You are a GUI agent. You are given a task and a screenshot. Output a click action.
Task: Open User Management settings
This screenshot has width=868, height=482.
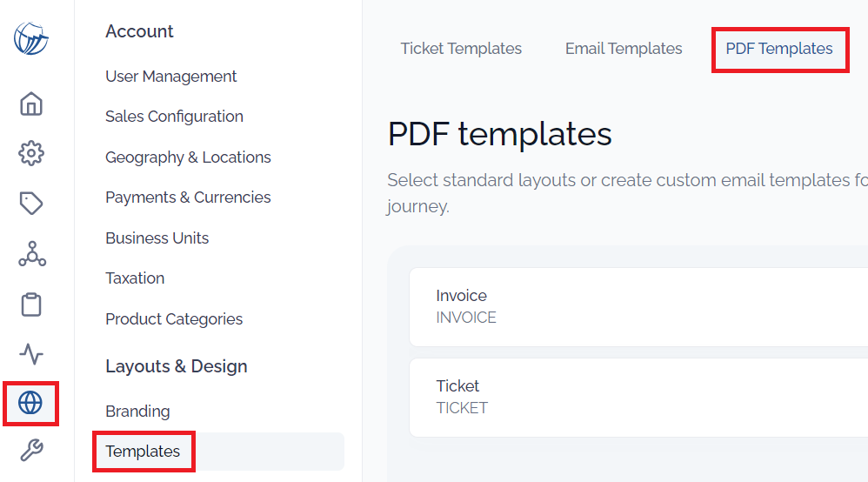pos(171,77)
